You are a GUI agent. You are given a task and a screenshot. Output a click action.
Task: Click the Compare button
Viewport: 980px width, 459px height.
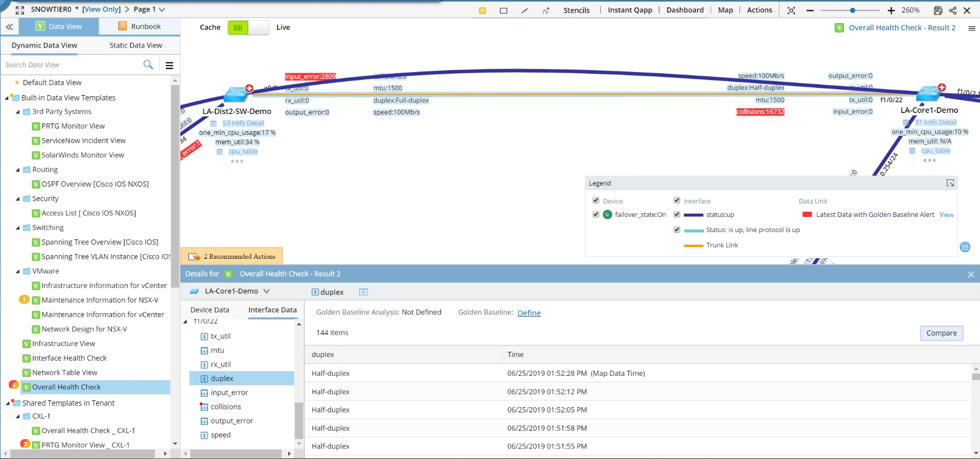click(941, 333)
